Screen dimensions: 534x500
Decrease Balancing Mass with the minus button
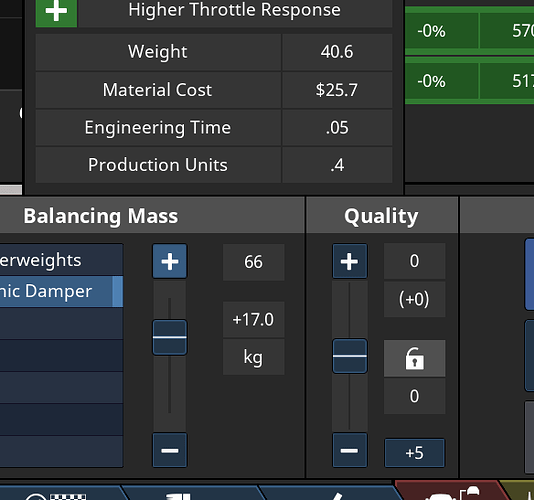pyautogui.click(x=170, y=450)
